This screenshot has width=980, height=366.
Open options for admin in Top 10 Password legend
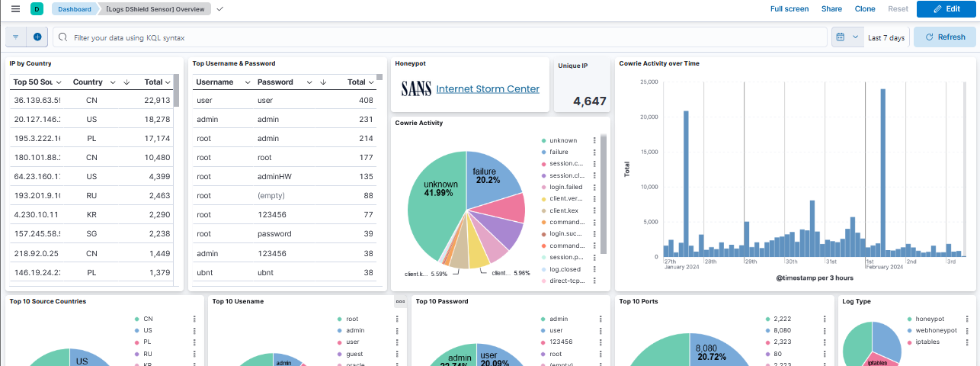(x=600, y=319)
